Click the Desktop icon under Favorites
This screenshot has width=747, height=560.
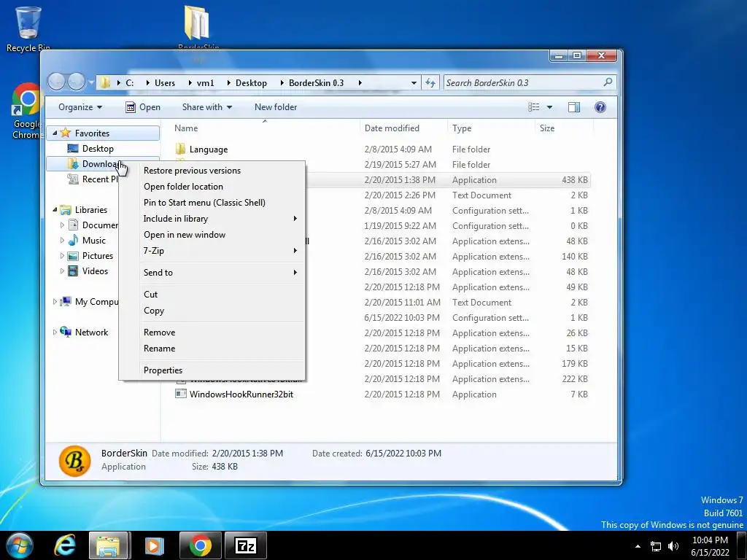click(73, 149)
